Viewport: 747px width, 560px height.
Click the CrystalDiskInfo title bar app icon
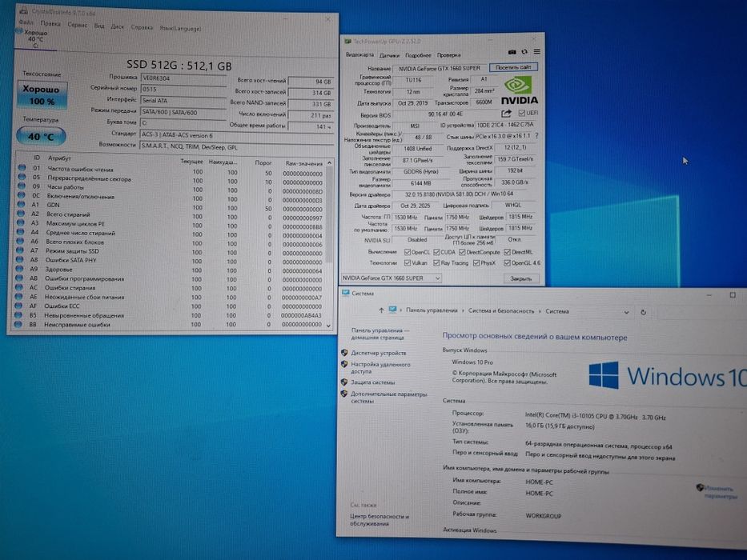point(23,10)
